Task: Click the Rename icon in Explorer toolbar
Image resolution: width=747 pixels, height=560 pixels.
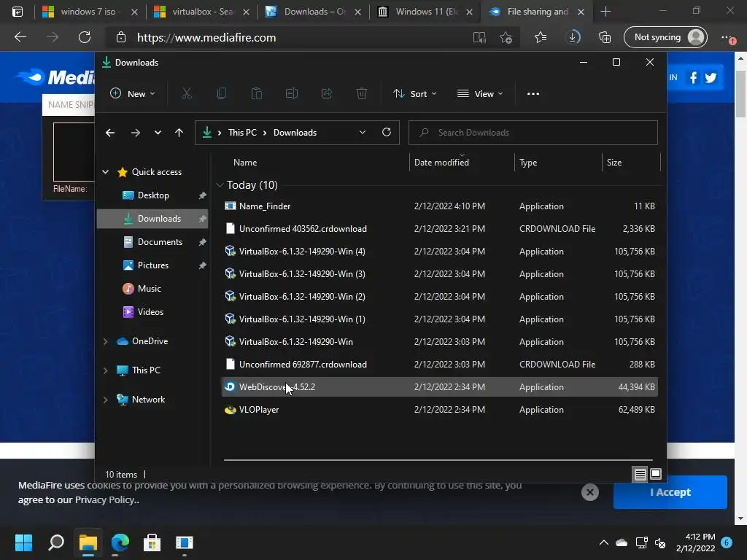Action: coord(292,94)
